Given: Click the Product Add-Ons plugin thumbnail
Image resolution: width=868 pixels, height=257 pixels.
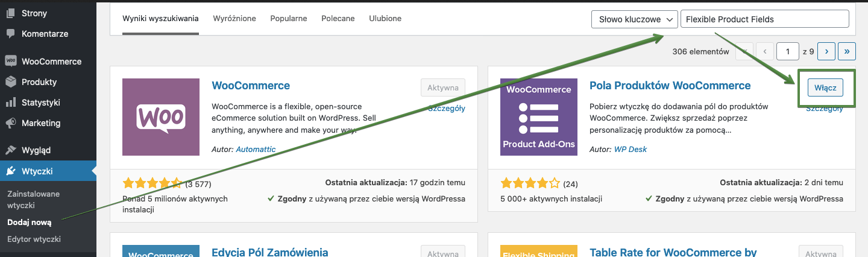Looking at the screenshot, I should 539,117.
